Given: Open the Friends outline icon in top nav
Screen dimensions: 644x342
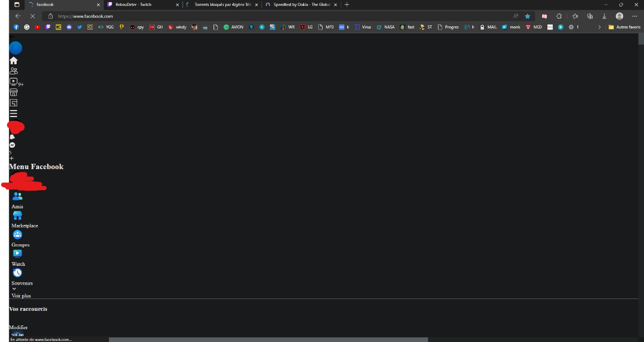Looking at the screenshot, I should tap(13, 71).
